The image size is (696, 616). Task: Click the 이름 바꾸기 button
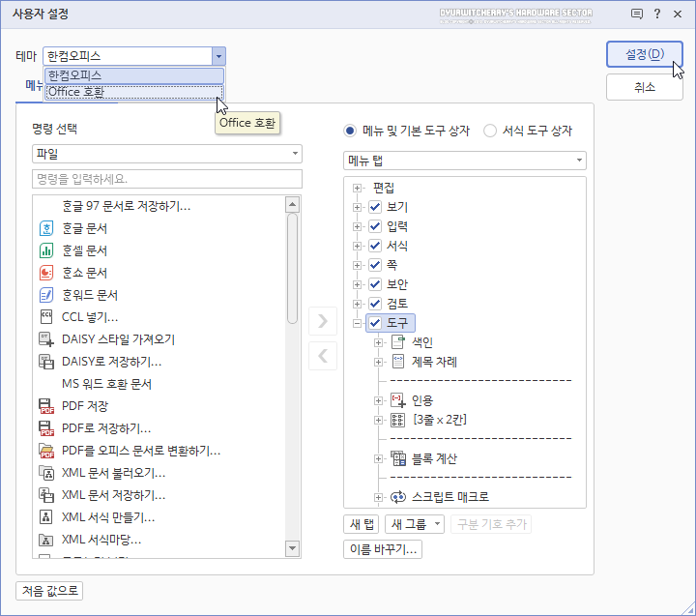(383, 549)
